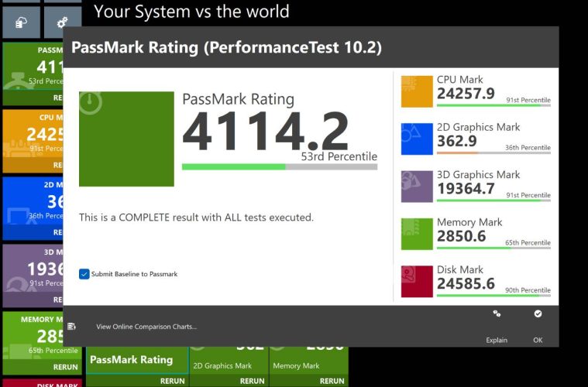588x387 pixels.
Task: Click the PassMark Rating percentile progress bar
Action: 280,166
